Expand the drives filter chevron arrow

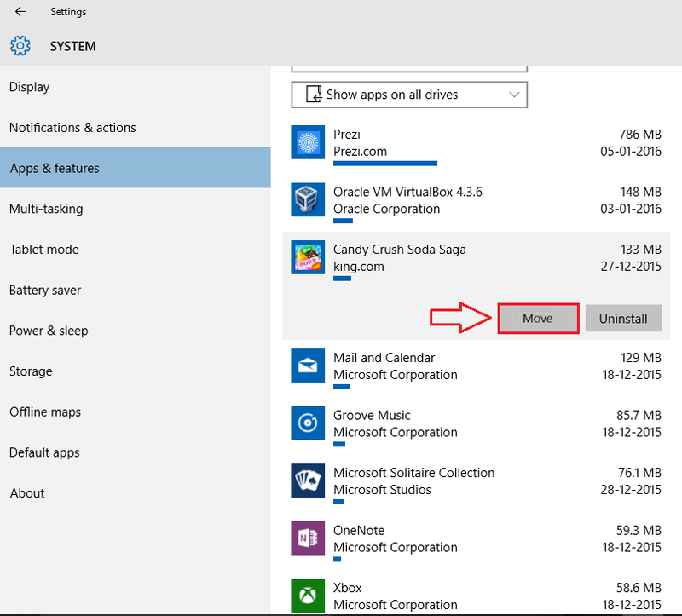(514, 95)
